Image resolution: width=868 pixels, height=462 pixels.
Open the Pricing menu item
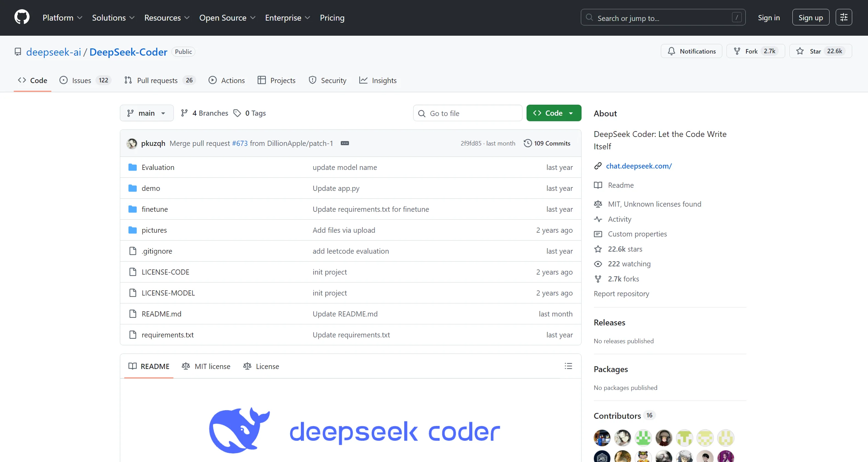tap(332, 18)
